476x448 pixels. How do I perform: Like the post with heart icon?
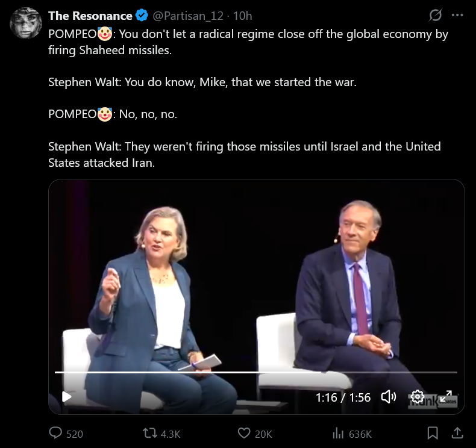(244, 433)
